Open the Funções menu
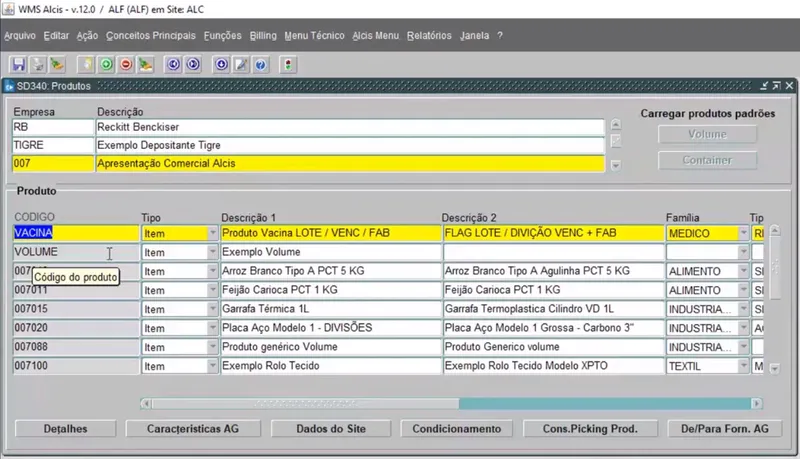This screenshot has width=800, height=459. coord(222,36)
